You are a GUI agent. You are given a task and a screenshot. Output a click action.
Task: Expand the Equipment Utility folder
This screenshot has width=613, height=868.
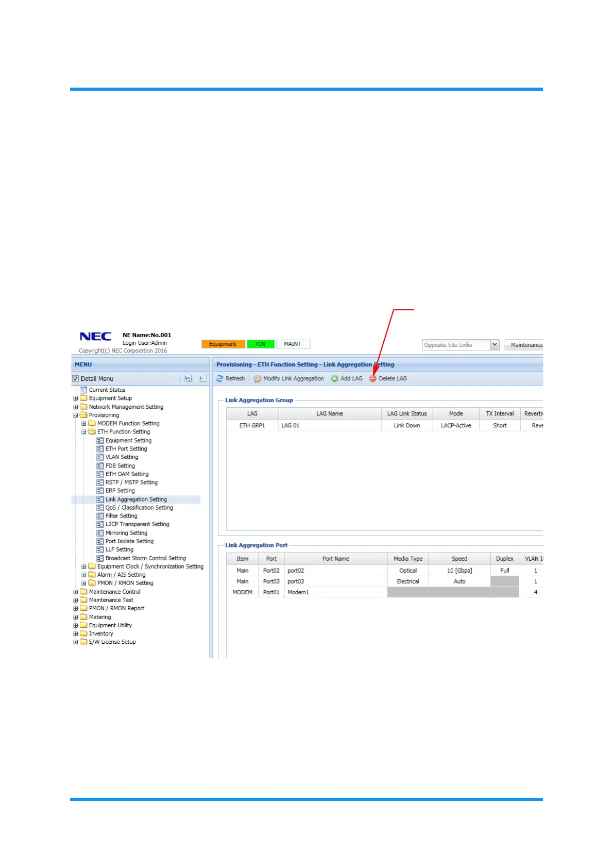[76, 625]
